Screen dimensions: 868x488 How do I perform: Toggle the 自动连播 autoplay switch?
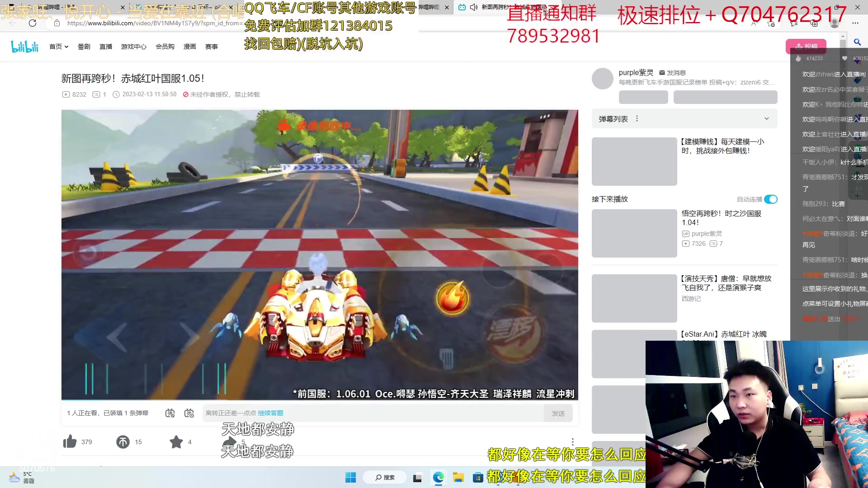click(771, 199)
